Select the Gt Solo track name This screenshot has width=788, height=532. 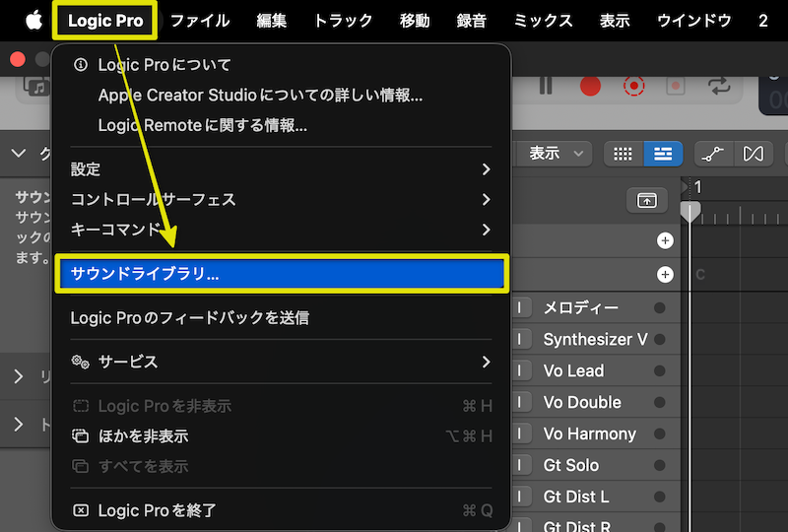tap(571, 465)
